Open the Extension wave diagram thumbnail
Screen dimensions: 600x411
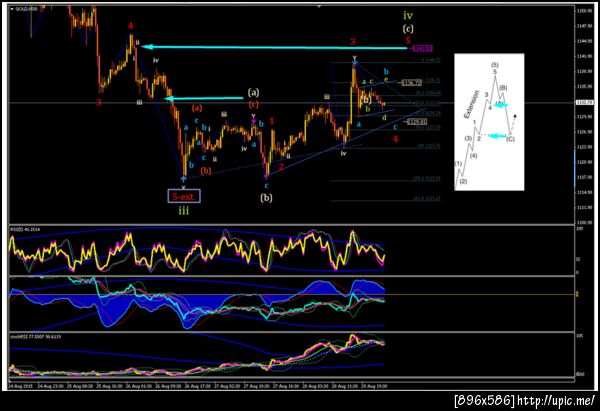(x=489, y=122)
